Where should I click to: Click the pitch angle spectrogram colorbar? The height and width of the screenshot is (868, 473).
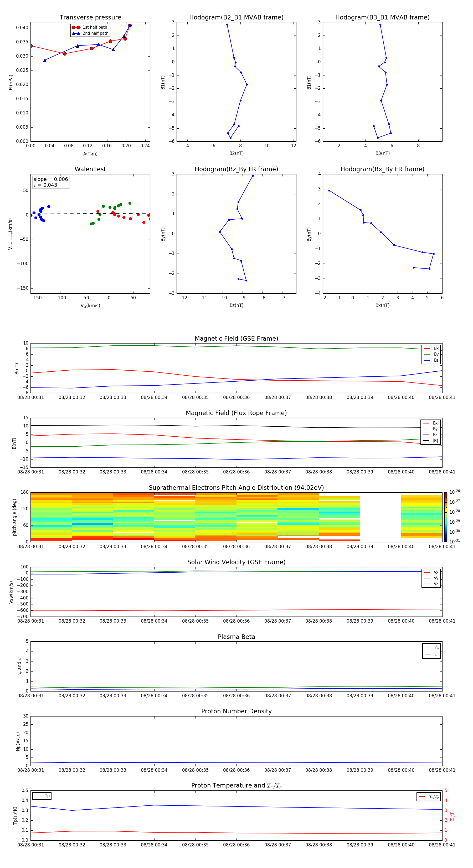(445, 517)
